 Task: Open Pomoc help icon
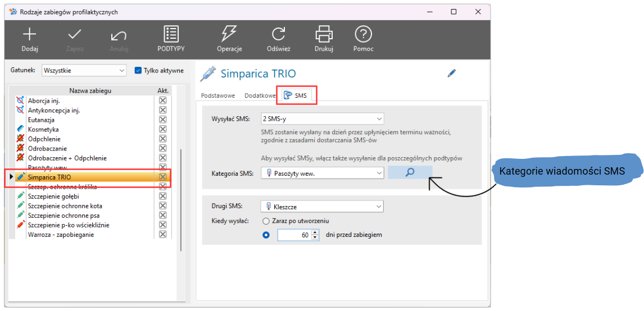pyautogui.click(x=363, y=35)
